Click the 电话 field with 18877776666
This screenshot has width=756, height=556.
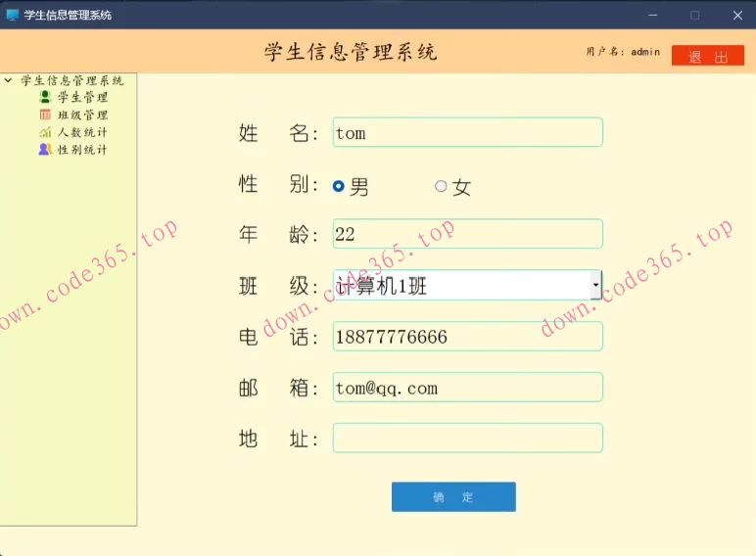[x=468, y=337]
